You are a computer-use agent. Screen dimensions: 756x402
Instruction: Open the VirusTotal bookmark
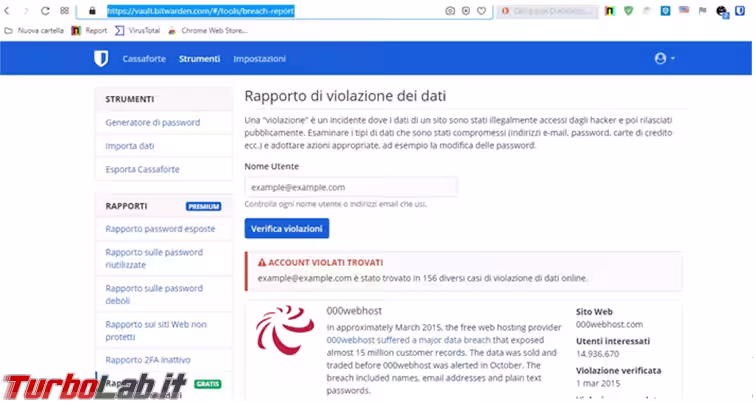click(137, 30)
